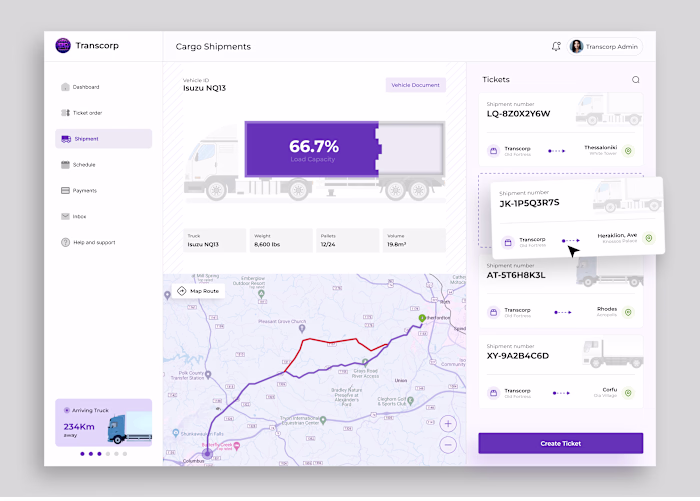Click origin package icon on XY-9A2B4C6D ticket
The height and width of the screenshot is (501, 700).
[x=493, y=393]
